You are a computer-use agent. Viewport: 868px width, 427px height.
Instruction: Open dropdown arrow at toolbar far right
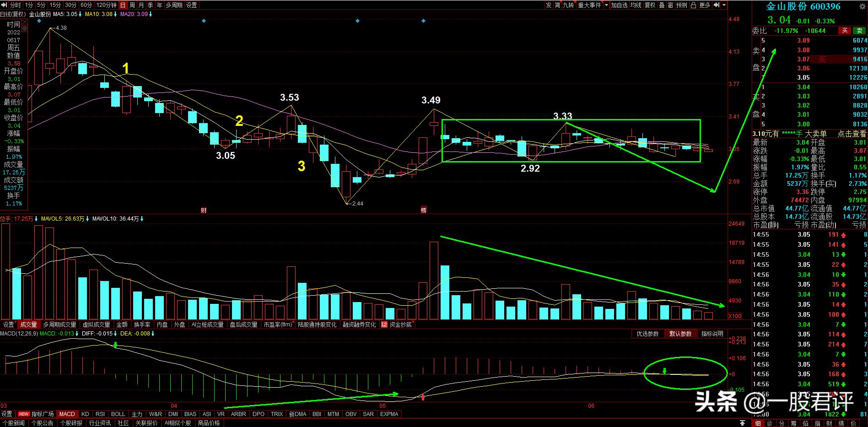(x=724, y=5)
